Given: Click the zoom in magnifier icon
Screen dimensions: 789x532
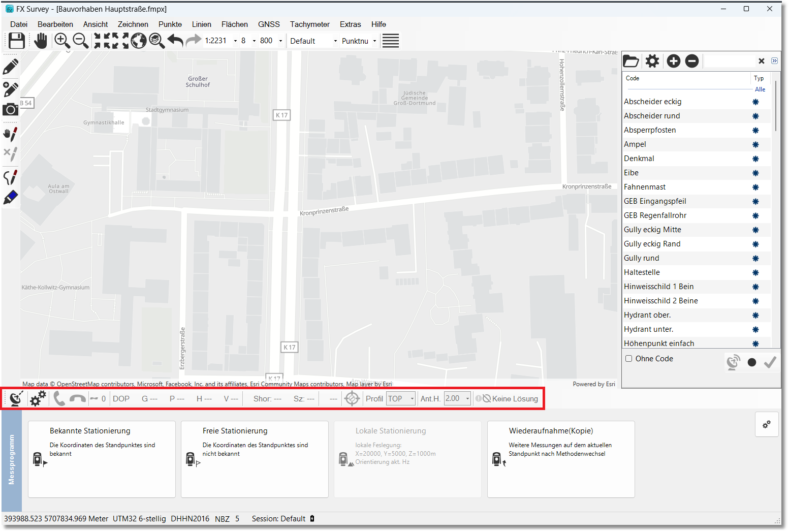Looking at the screenshot, I should coord(62,41).
